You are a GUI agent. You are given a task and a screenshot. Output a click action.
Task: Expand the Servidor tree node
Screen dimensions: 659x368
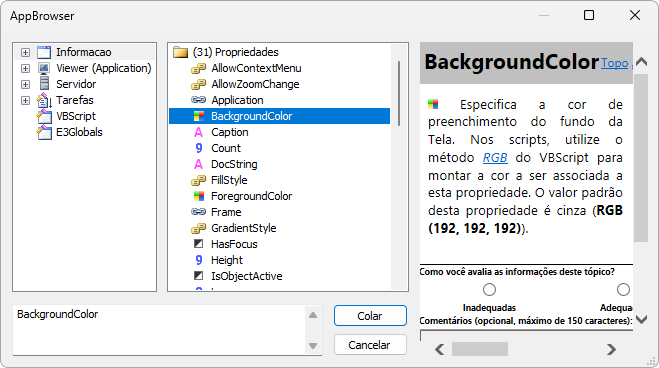point(26,84)
